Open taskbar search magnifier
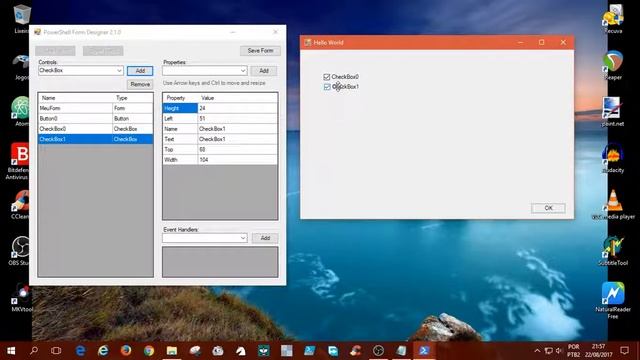Screen dimensions: 640x360 pyautogui.click(x=34, y=351)
